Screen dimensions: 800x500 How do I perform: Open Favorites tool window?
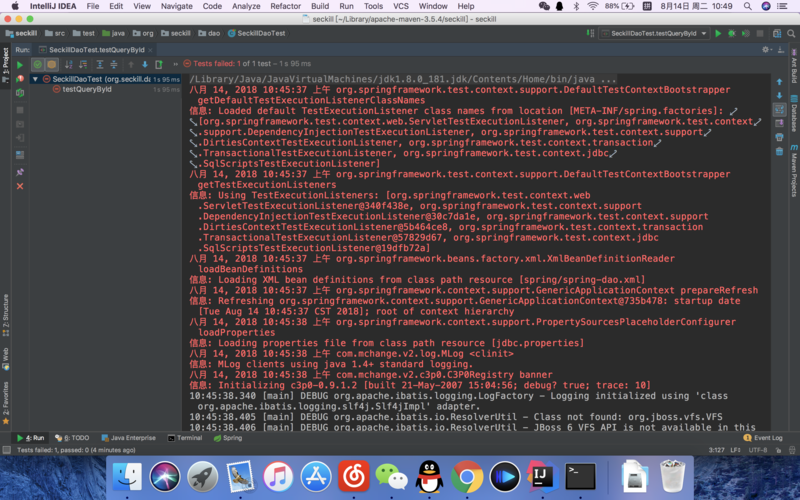point(6,403)
